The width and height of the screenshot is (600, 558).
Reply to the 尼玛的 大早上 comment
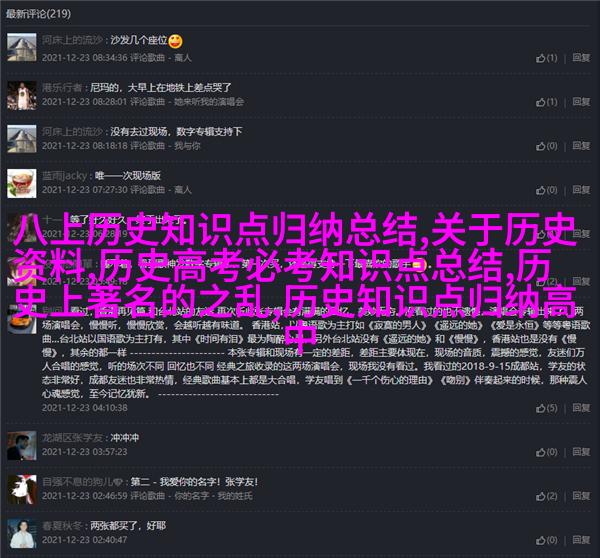tap(581, 102)
